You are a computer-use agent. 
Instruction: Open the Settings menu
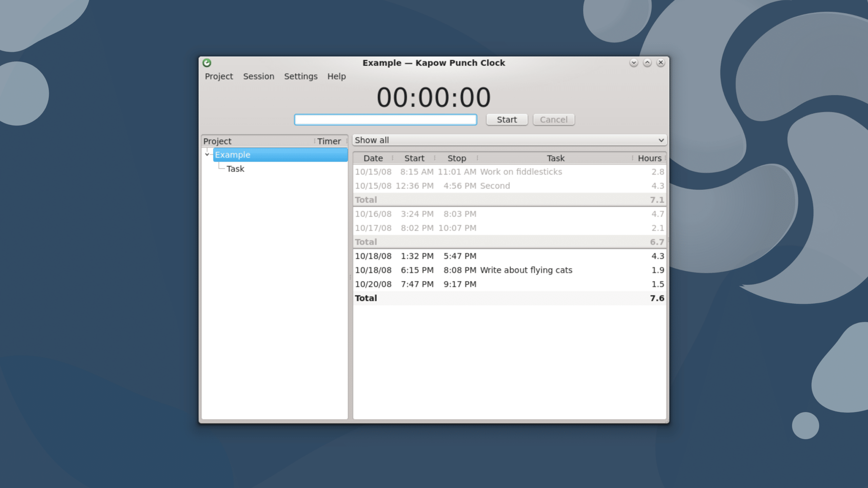tap(301, 77)
